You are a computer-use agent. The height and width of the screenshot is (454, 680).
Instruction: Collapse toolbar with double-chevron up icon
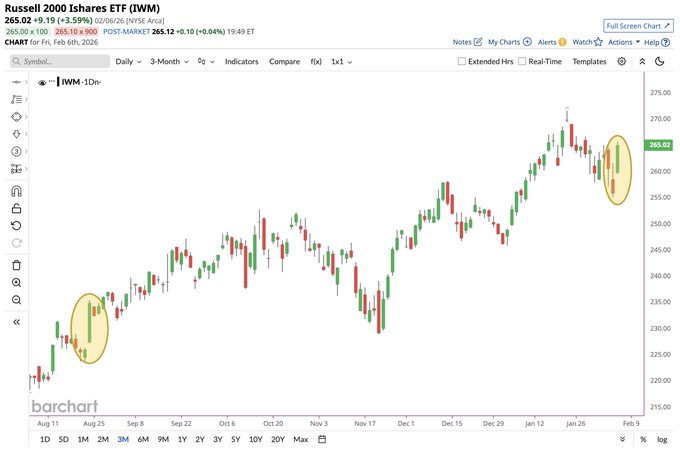pos(642,62)
